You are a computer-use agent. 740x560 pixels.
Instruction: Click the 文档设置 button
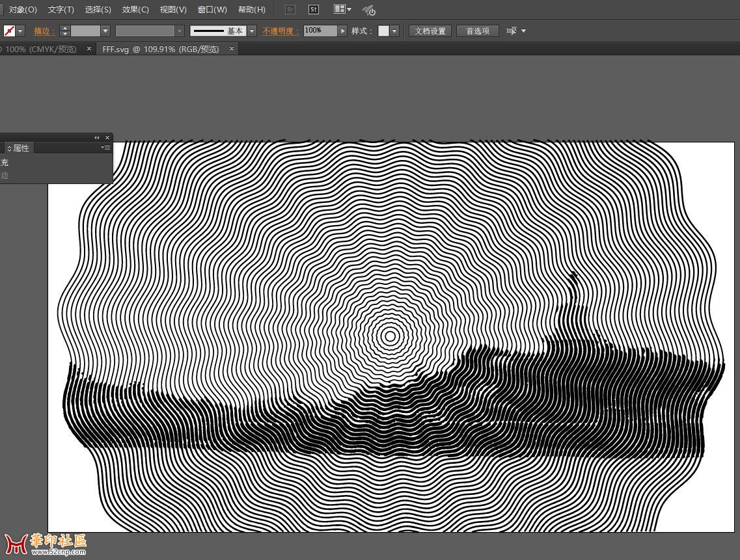coord(430,31)
